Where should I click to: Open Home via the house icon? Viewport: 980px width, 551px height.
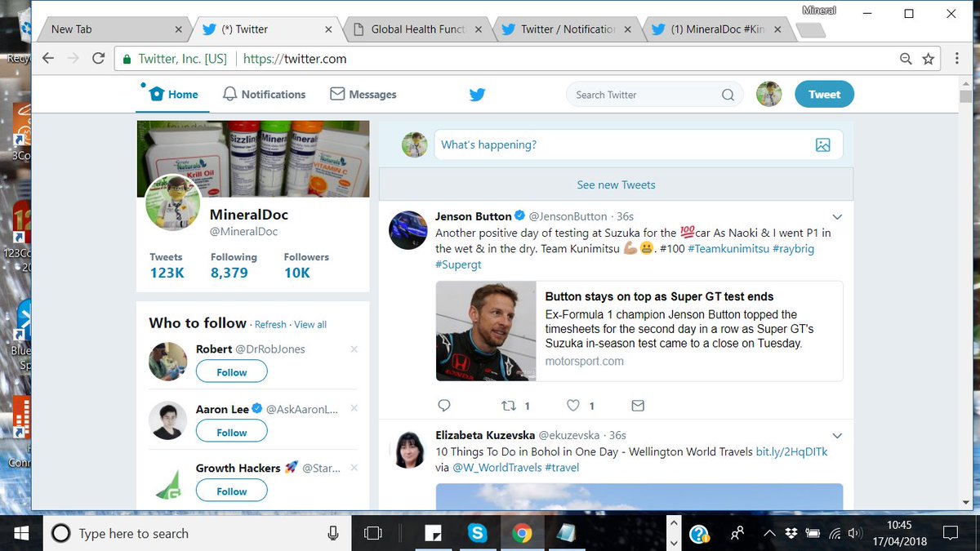(x=157, y=94)
